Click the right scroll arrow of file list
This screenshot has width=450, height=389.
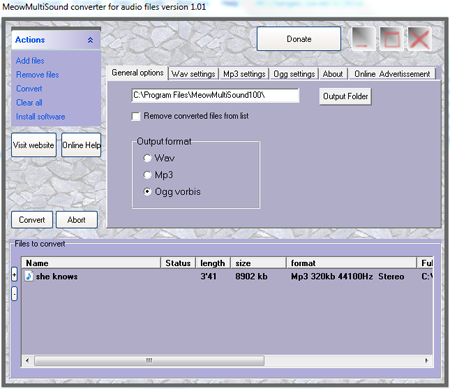pyautogui.click(x=426, y=360)
